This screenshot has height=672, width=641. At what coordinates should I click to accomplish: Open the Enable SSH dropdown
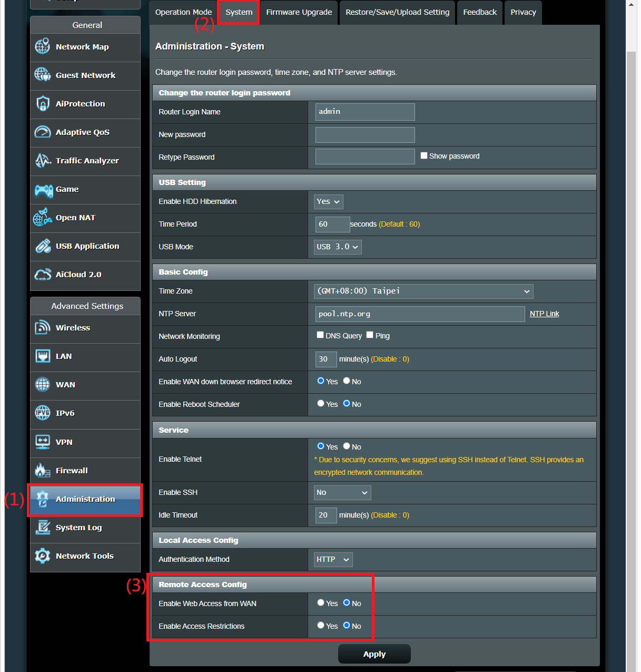pos(342,493)
